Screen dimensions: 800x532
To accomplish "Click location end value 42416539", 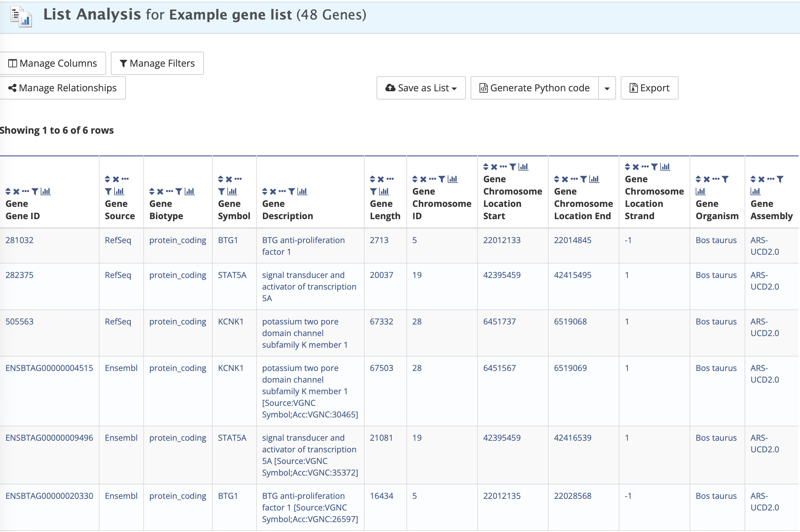I will [x=573, y=438].
